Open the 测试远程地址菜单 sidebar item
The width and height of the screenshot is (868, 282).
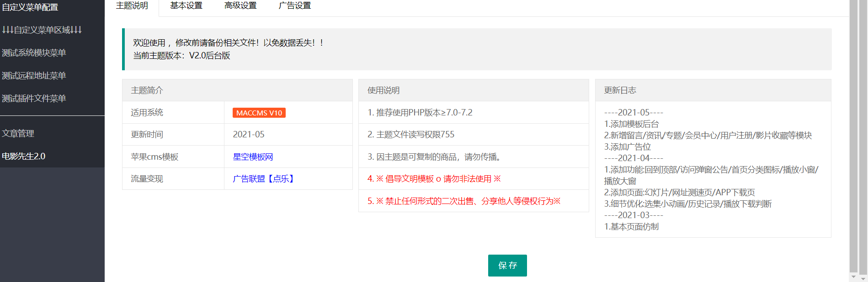[x=34, y=76]
